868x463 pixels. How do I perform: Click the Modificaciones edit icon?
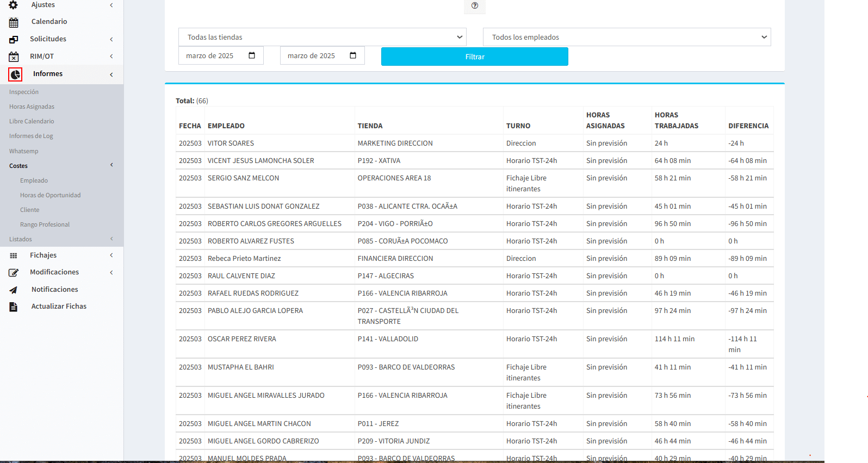click(x=14, y=272)
